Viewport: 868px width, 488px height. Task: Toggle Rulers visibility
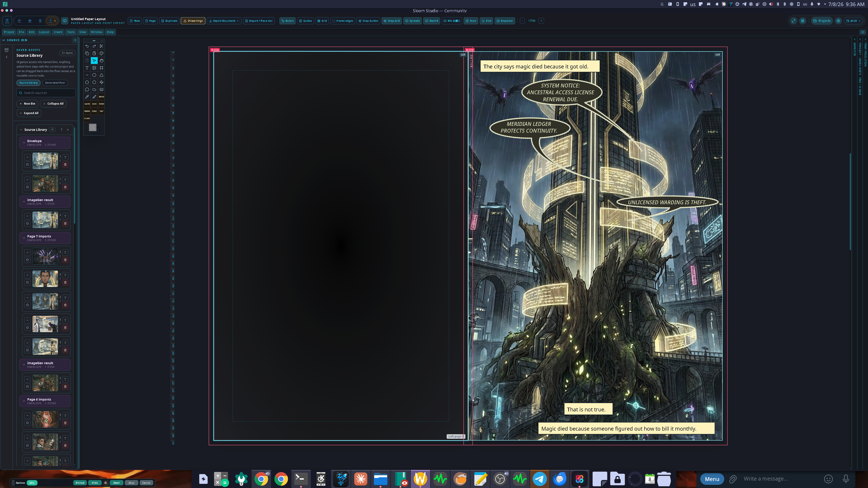click(288, 21)
